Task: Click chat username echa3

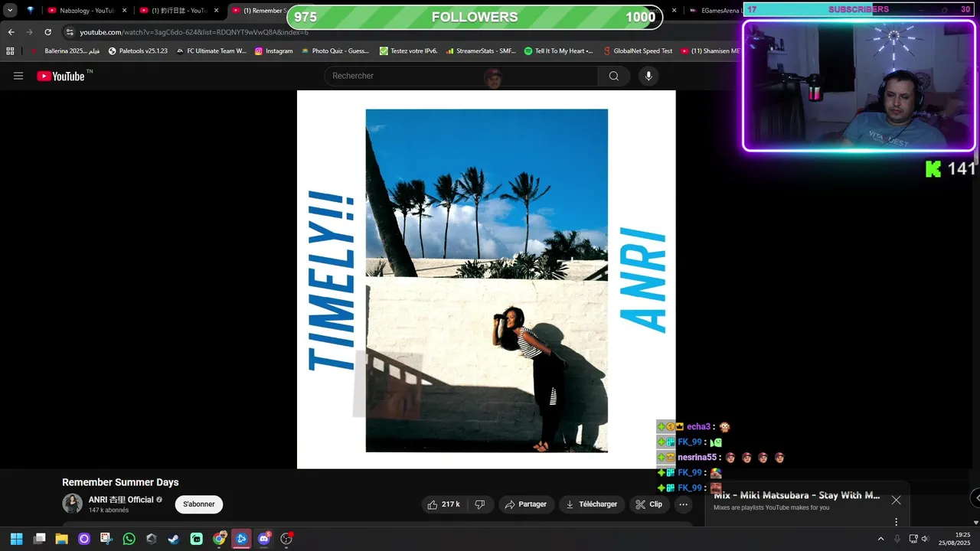Action: pos(698,427)
